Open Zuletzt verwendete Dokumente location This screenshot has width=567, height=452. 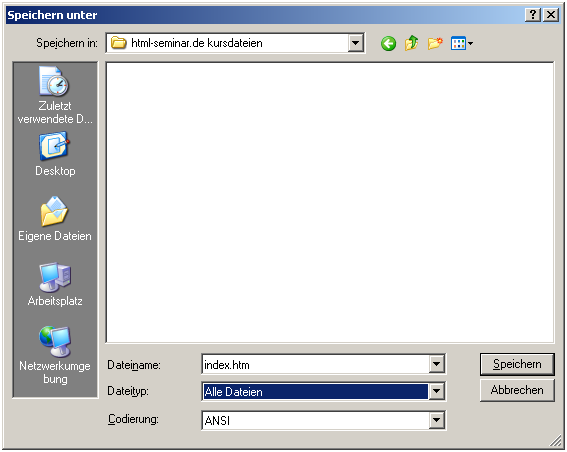pos(55,95)
